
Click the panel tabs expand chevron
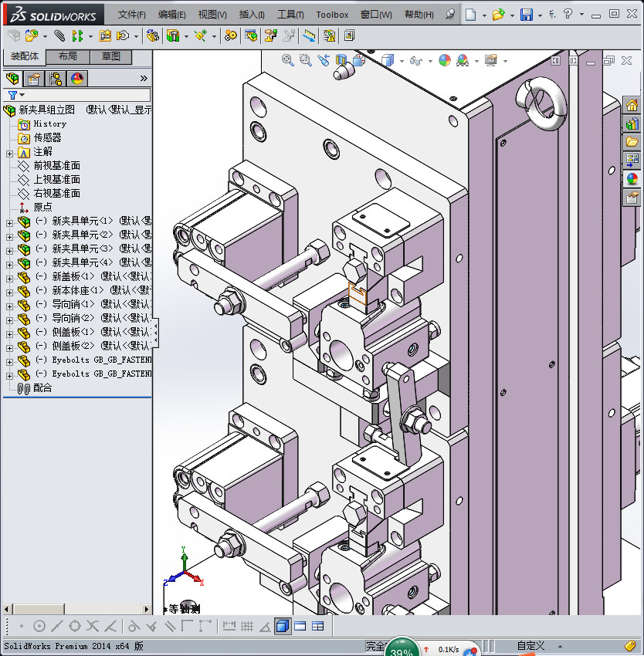pyautogui.click(x=144, y=78)
